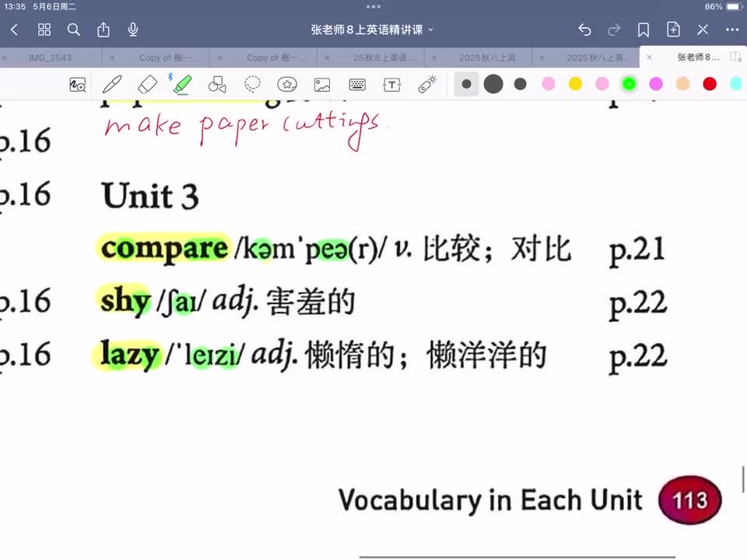747x560 pixels.
Task: Tap page reference p.22 beside lazy
Action: (638, 356)
